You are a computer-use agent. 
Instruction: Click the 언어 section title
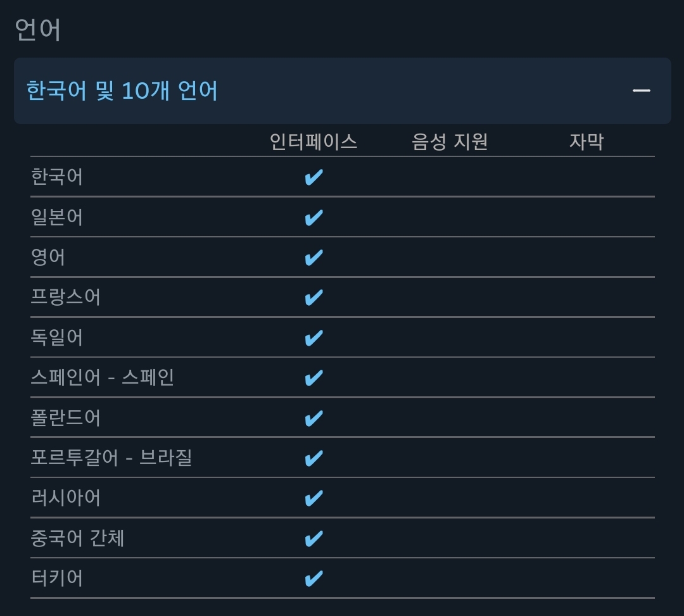(x=38, y=30)
